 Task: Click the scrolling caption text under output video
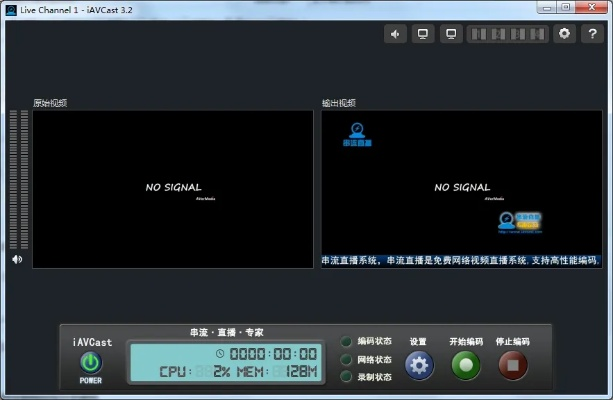point(461,261)
